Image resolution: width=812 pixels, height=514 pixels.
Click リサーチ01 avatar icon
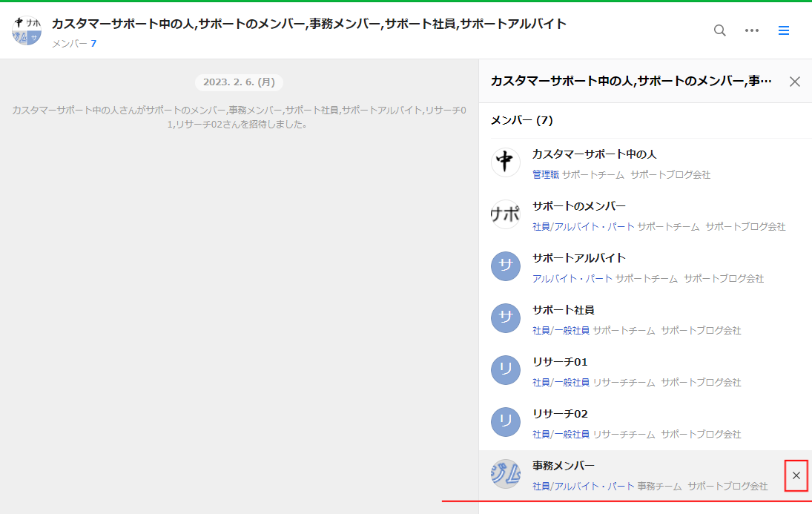tap(506, 370)
